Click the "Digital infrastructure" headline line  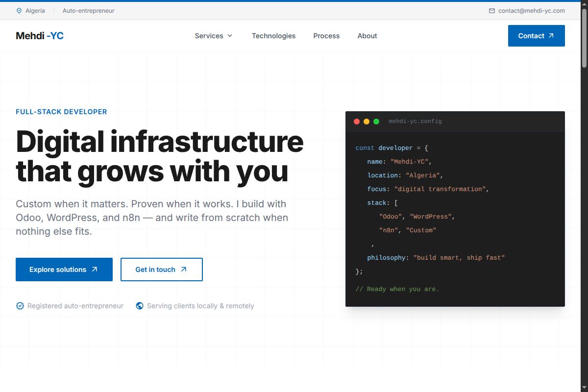pyautogui.click(x=160, y=142)
